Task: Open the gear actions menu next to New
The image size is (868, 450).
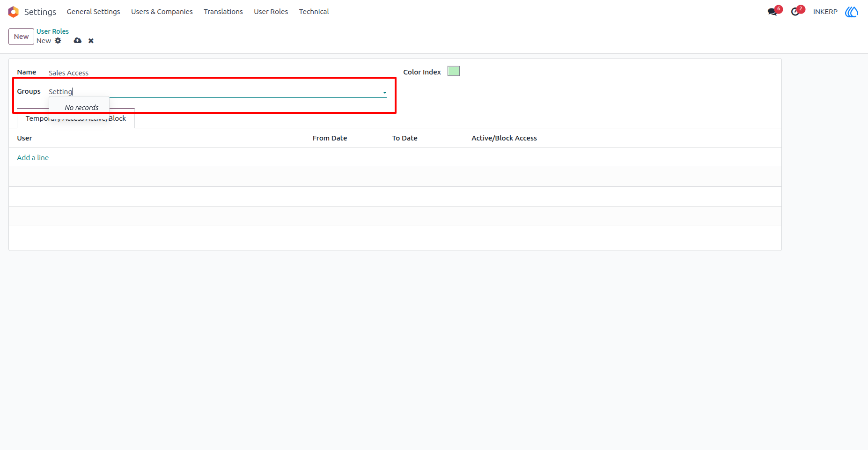Action: (x=58, y=41)
